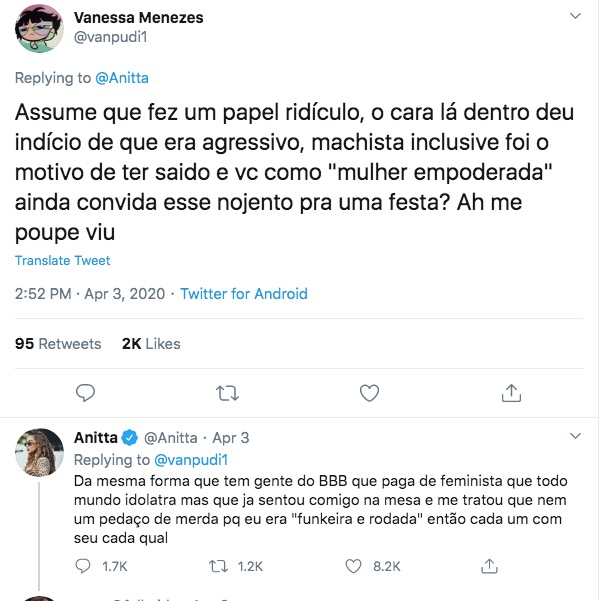Screen dimensions: 603x601
Task: Open Vanessa Menezes' profile picture
Action: (40, 30)
